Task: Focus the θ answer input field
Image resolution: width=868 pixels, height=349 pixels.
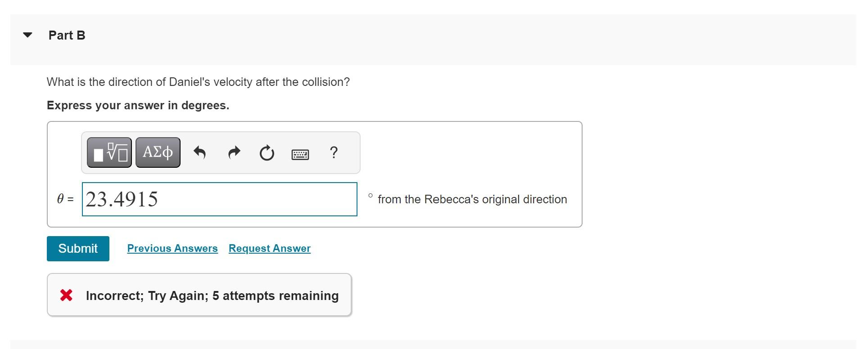Action: coord(219,199)
